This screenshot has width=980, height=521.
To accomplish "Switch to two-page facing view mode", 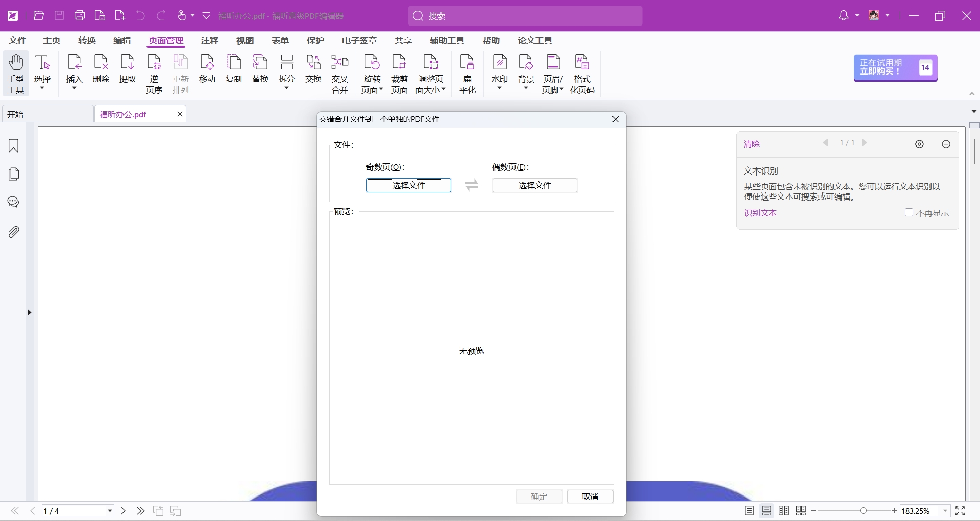I will (784, 511).
